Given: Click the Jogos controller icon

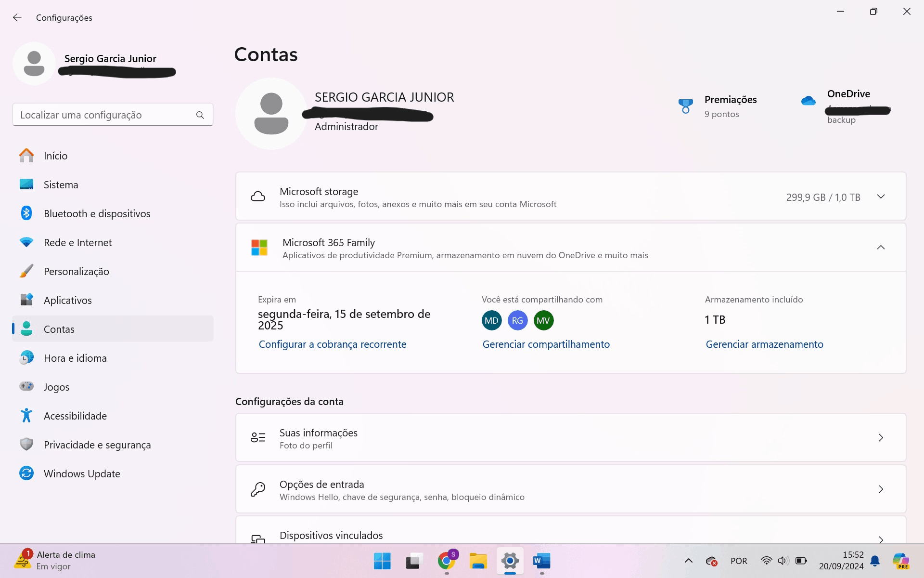Looking at the screenshot, I should click(26, 386).
